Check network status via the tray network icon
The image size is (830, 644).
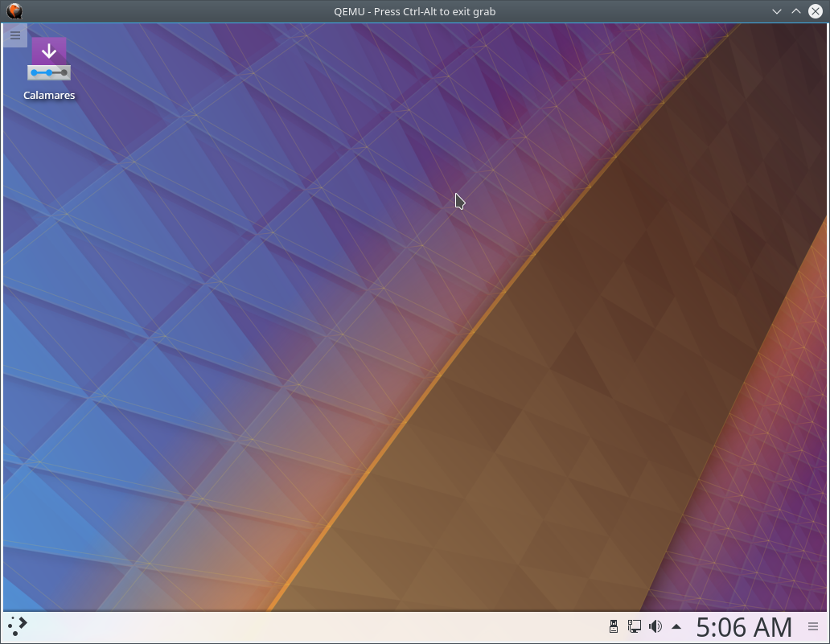point(635,626)
